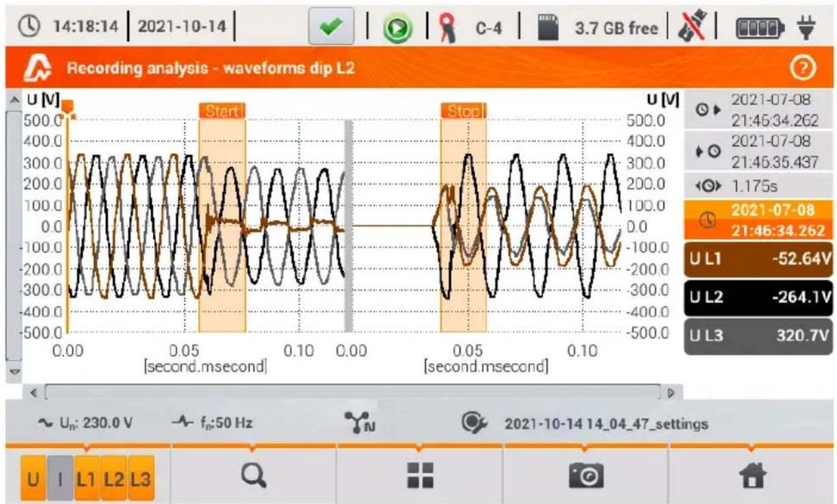837x504 pixels.
Task: Click the horizontal scrollbar track under the chart
Action: click(353, 392)
